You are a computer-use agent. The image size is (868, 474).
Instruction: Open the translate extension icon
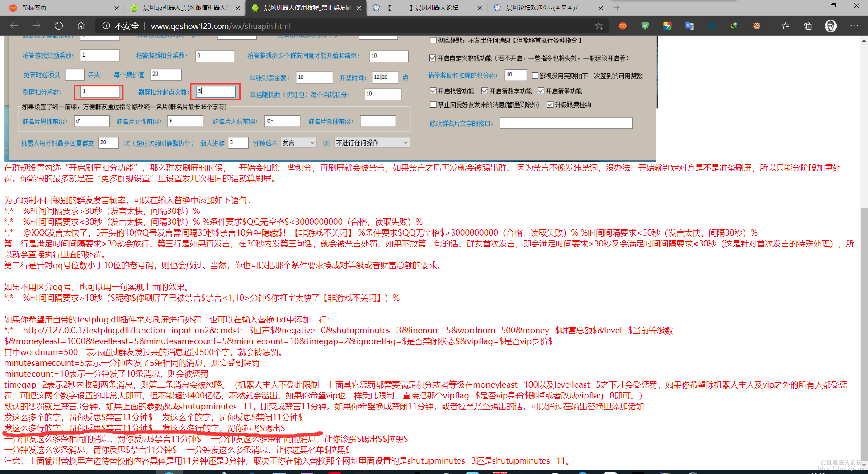coord(689,26)
